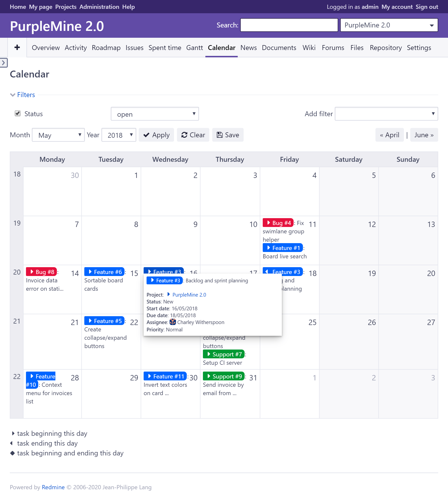Open the Issues tab
The width and height of the screenshot is (448, 501).
pyautogui.click(x=134, y=48)
